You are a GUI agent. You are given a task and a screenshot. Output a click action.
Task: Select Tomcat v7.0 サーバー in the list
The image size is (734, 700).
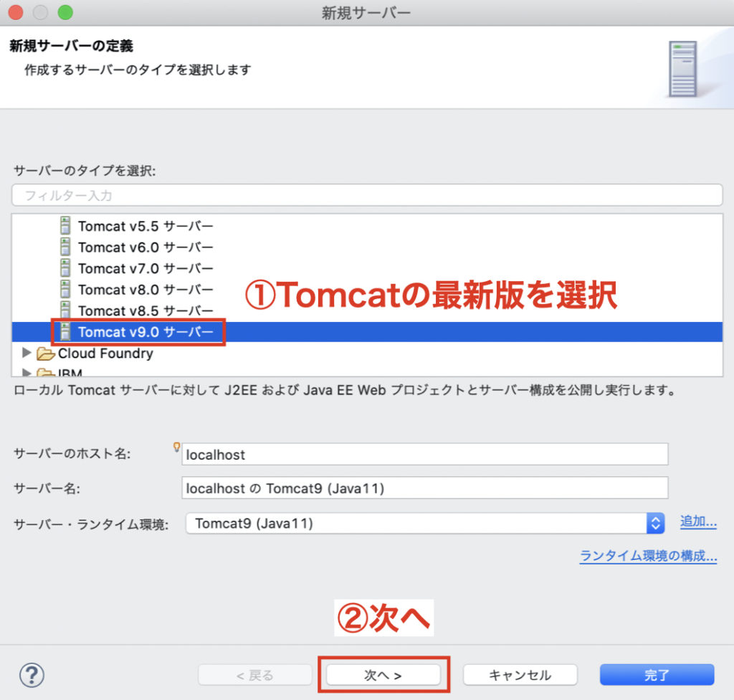tap(146, 268)
